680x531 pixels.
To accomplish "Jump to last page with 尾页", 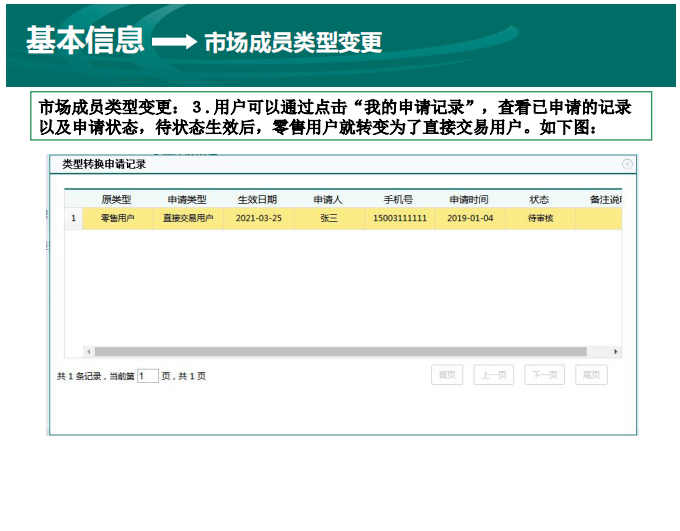I will 591,375.
